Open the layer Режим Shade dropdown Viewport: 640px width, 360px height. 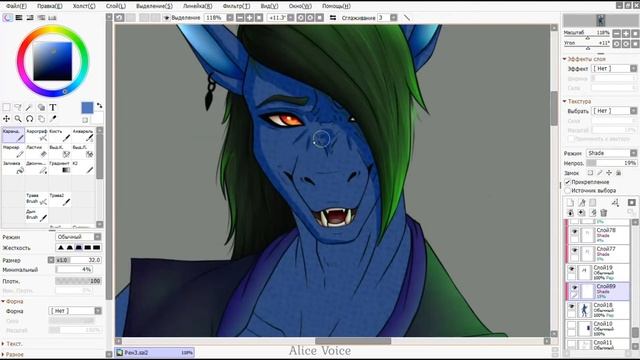tap(612, 153)
